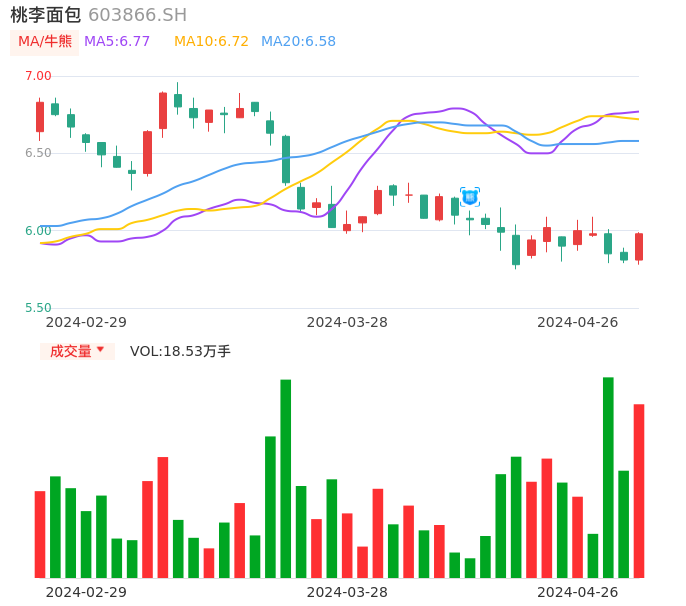Click the 7.00 price axis label
This screenshot has height=606, width=686.
pyautogui.click(x=38, y=76)
